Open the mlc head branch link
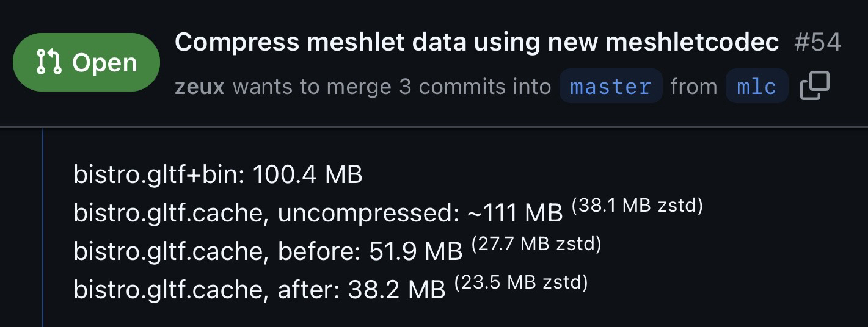Viewport: 868px width, 327px height. pos(756,87)
